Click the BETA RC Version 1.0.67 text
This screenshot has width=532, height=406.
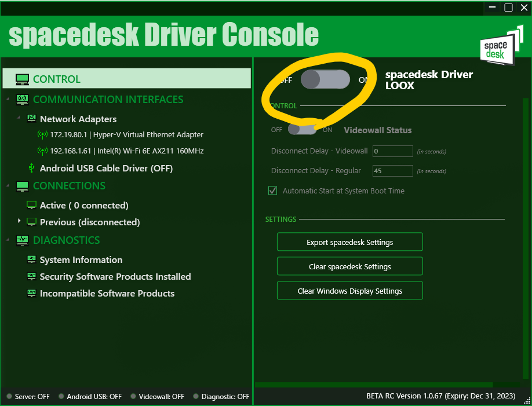[x=441, y=396]
